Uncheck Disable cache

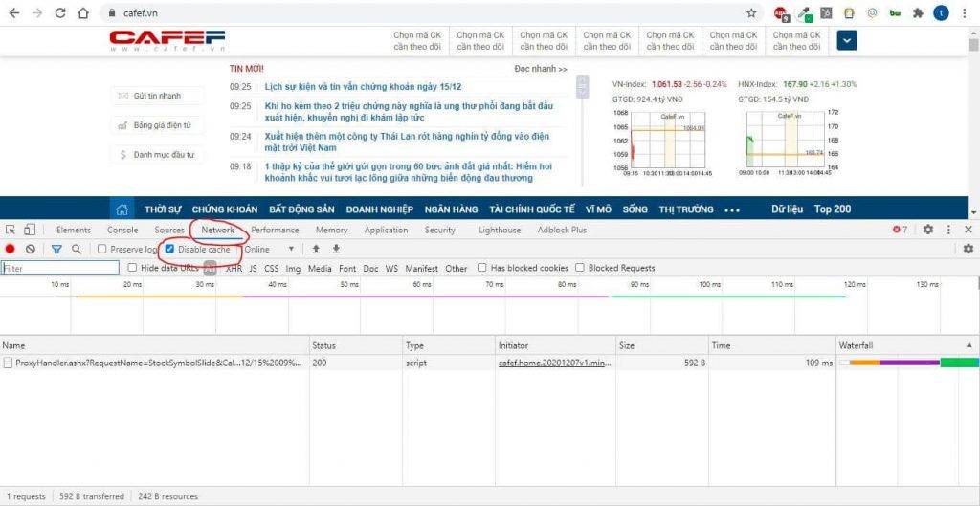[x=169, y=250]
